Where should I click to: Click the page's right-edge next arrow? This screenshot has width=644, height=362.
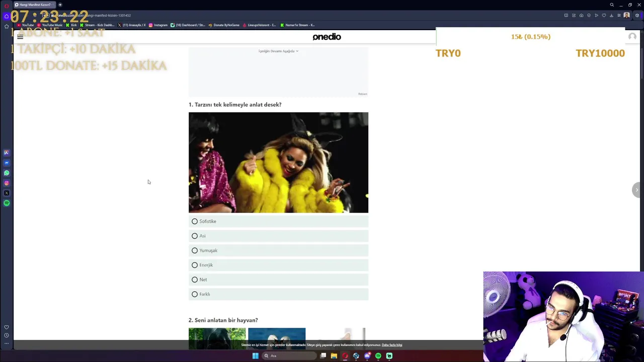click(636, 190)
